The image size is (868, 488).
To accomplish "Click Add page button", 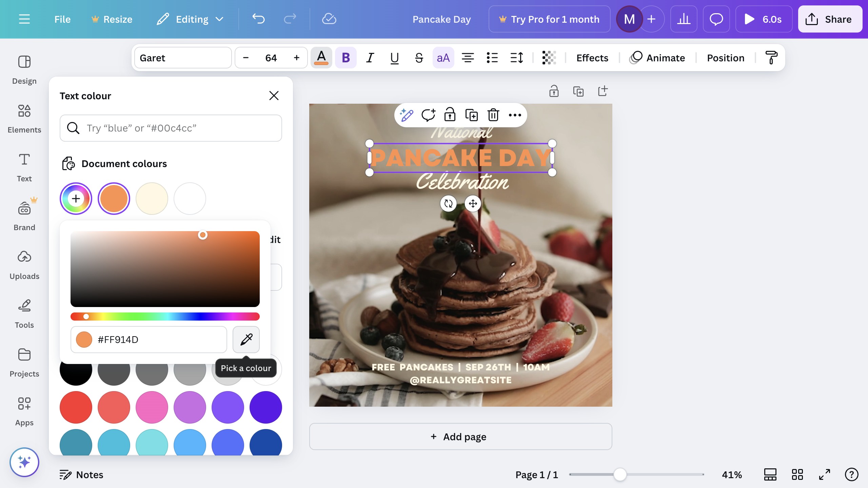I will pyautogui.click(x=460, y=436).
